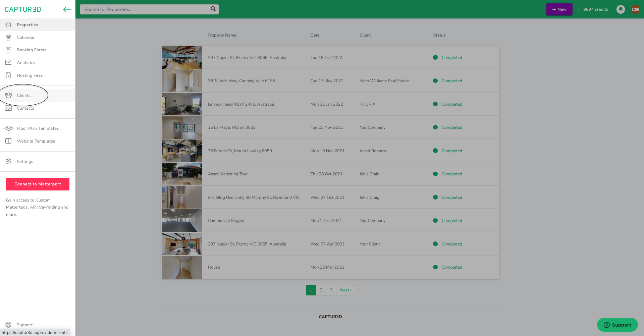Viewport: 644px width, 336px height.
Task: Click the search magnifier icon
Action: (213, 9)
